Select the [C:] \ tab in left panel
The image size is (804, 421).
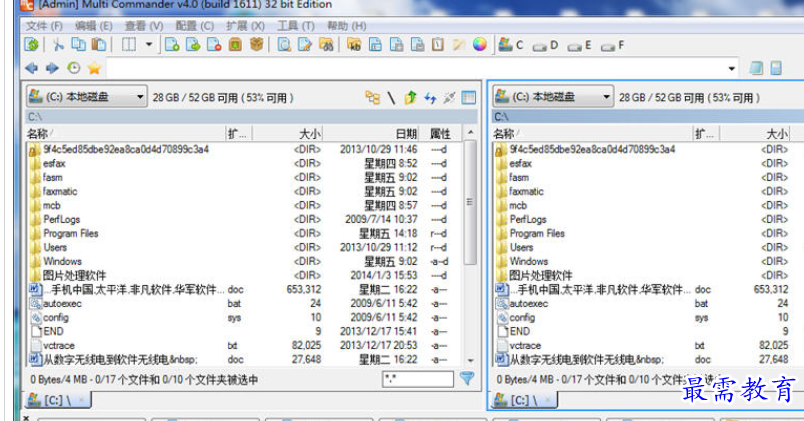[58, 399]
